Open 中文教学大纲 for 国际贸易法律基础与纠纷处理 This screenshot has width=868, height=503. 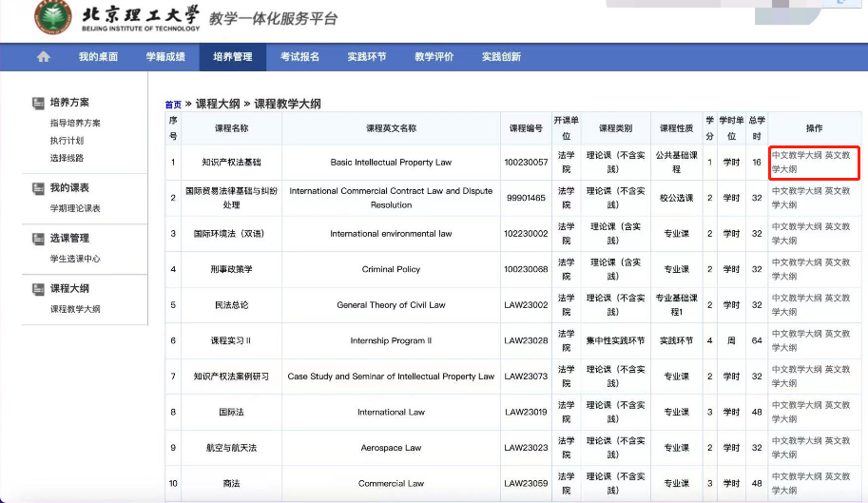pyautogui.click(x=797, y=191)
